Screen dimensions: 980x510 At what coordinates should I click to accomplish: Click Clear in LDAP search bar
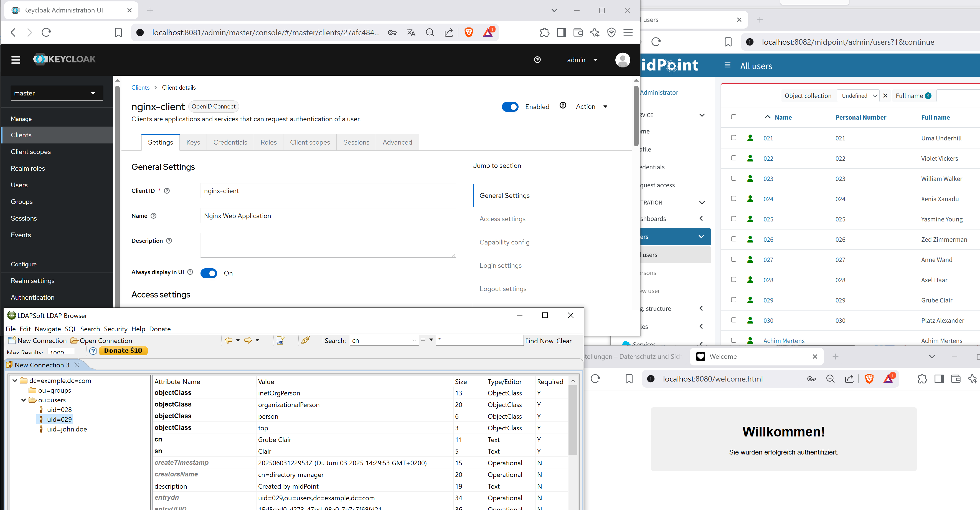pyautogui.click(x=564, y=341)
